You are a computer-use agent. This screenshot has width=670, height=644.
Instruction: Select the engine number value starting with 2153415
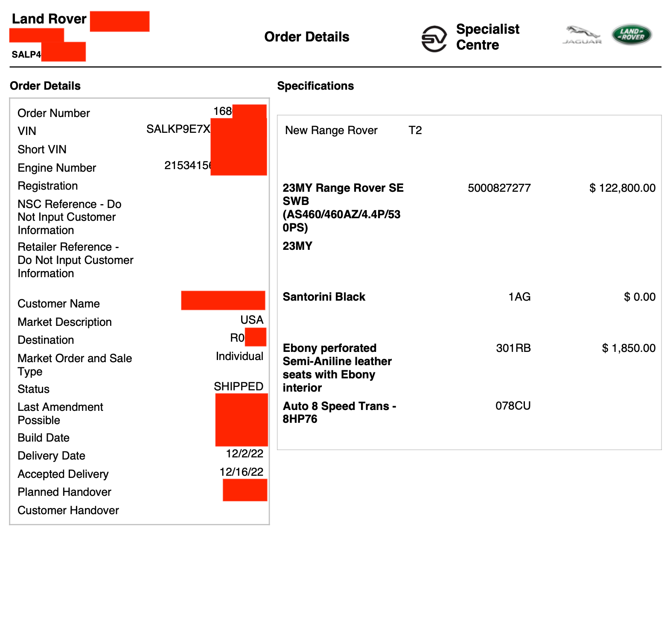[188, 165]
